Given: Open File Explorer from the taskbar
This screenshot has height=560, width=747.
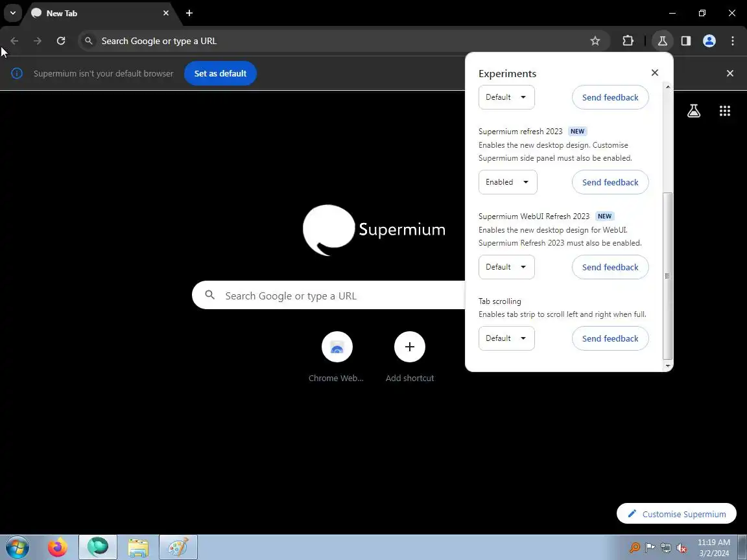Looking at the screenshot, I should (138, 548).
